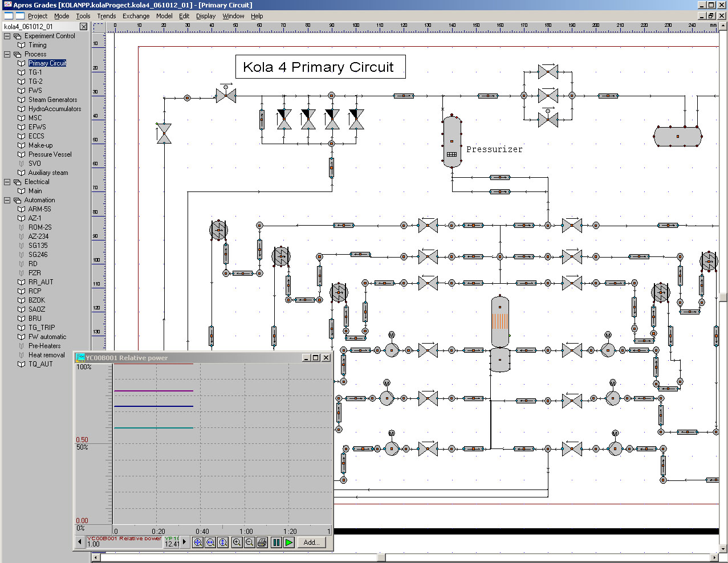Click the zoom-to-fit-all magnifier in trend toolbar
The width and height of the screenshot is (728, 563).
198,542
